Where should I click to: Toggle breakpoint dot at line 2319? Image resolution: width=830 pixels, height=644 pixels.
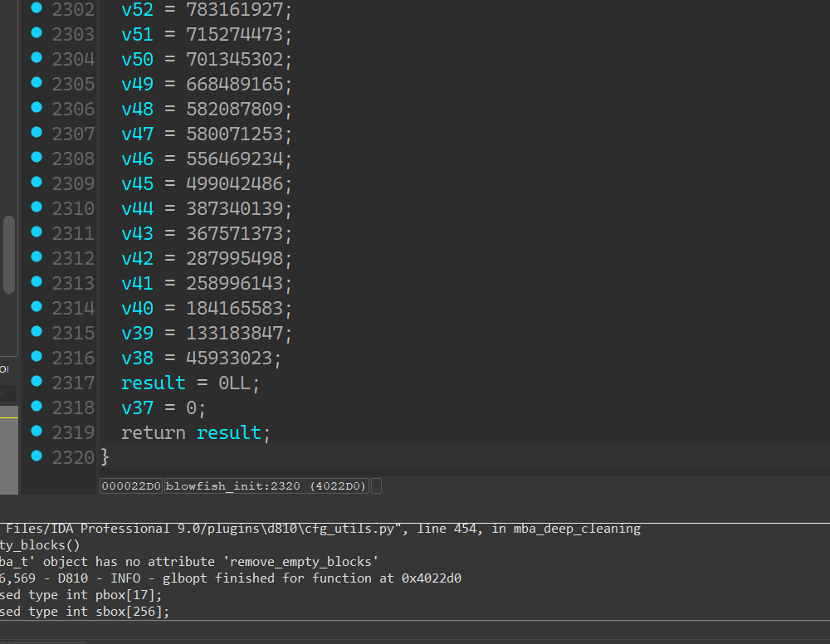click(36, 431)
